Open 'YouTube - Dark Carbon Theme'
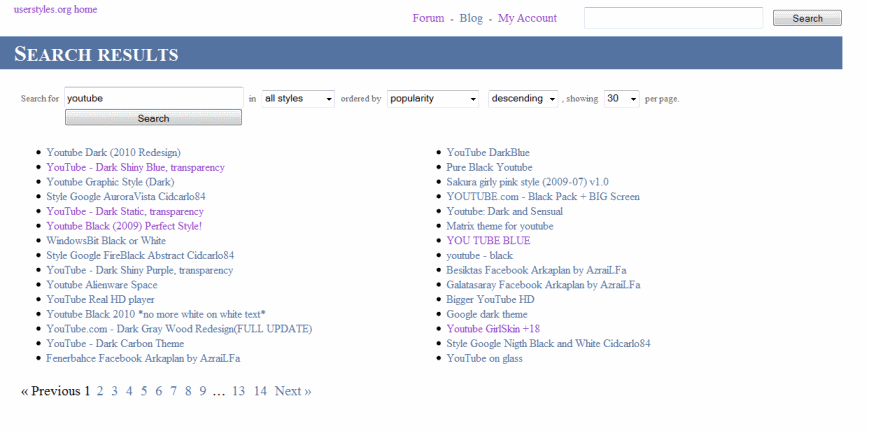Image resolution: width=869 pixels, height=431 pixels. pos(115,343)
